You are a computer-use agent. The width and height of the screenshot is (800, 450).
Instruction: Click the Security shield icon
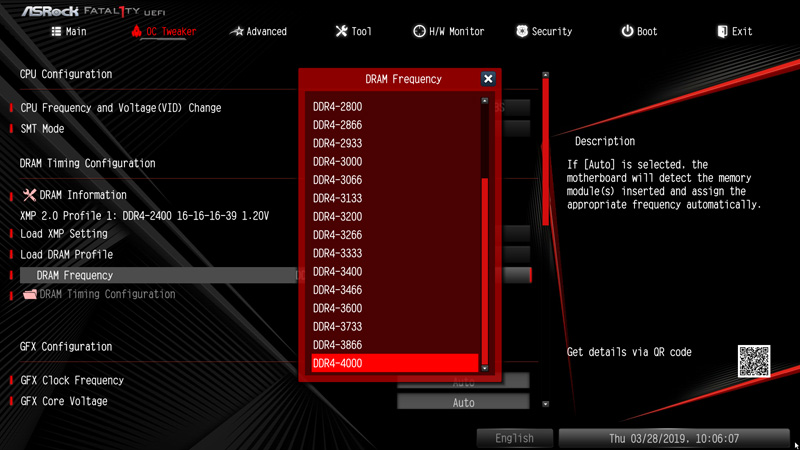pyautogui.click(x=522, y=32)
